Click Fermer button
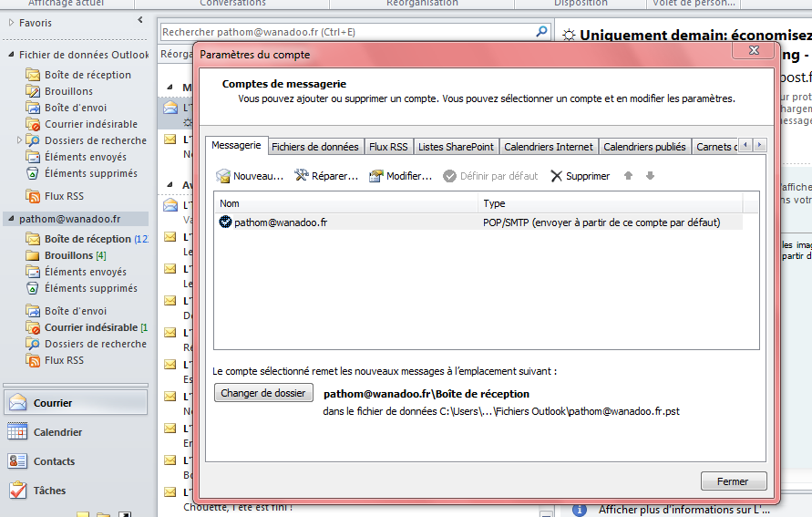Screen dimensions: 812x517 pos(733,481)
